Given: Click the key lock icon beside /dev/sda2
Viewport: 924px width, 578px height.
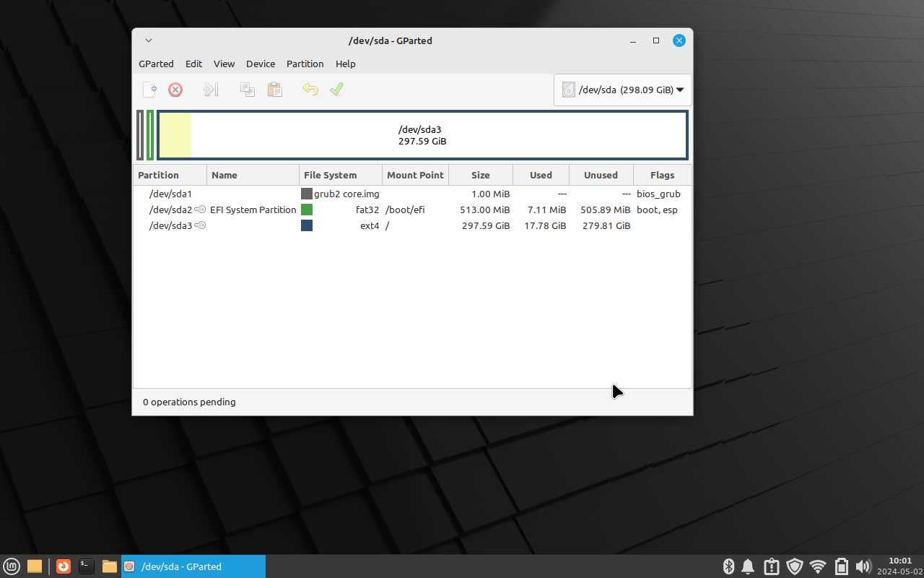Looking at the screenshot, I should pyautogui.click(x=200, y=210).
